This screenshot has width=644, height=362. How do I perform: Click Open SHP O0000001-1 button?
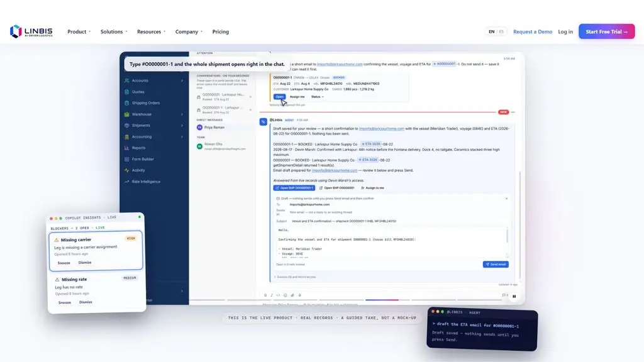[294, 188]
